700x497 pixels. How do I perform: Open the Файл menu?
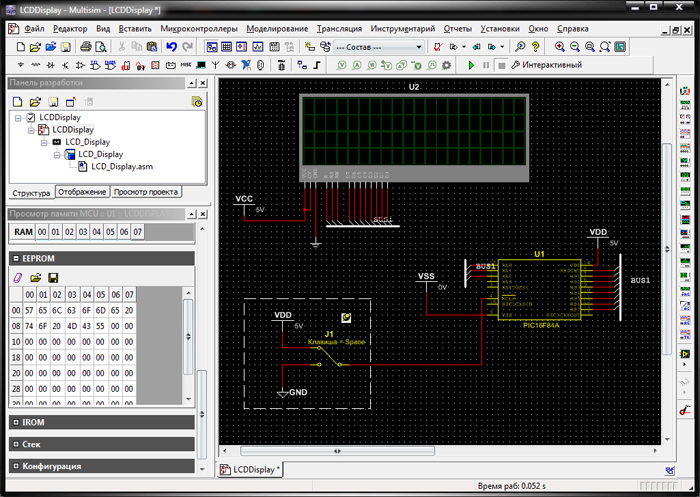point(34,29)
